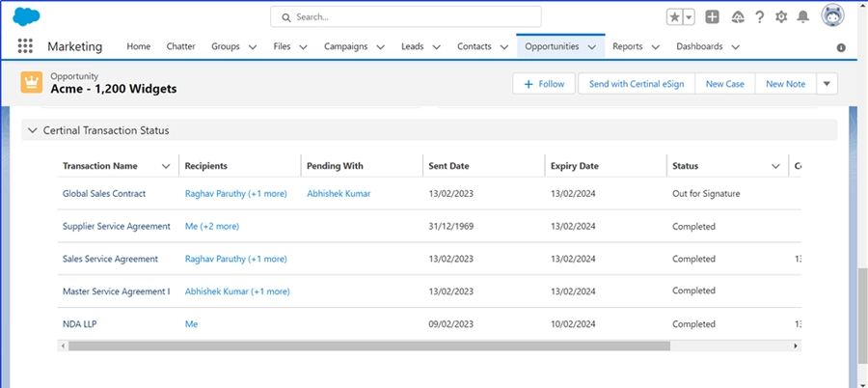The width and height of the screenshot is (868, 388).
Task: Go to the Home tab
Action: tap(138, 46)
